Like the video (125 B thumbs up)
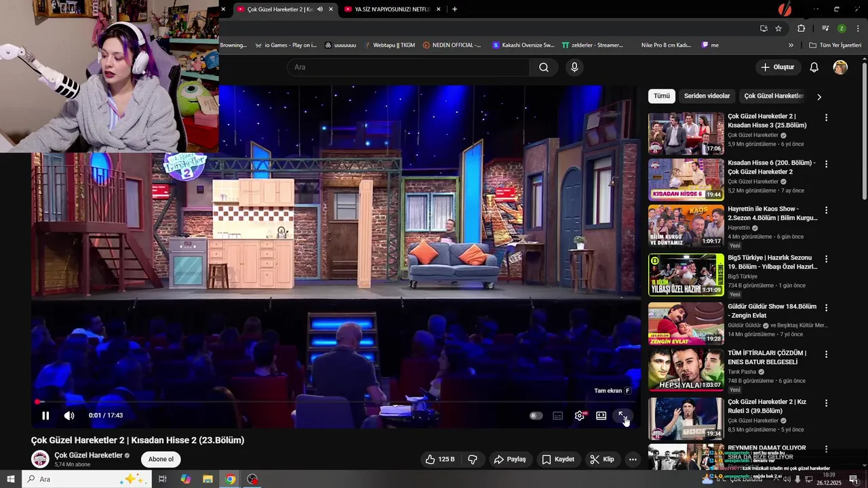The image size is (868, 488). click(x=440, y=460)
